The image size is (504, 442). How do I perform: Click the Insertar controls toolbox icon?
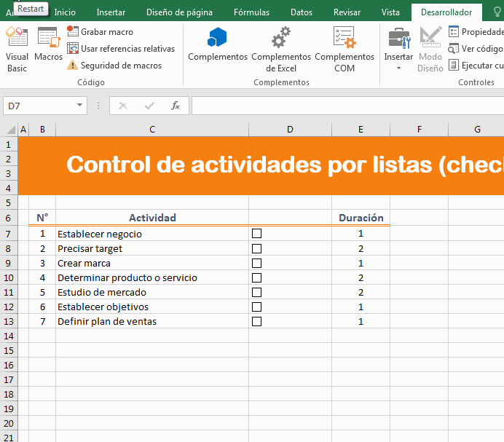tap(398, 38)
